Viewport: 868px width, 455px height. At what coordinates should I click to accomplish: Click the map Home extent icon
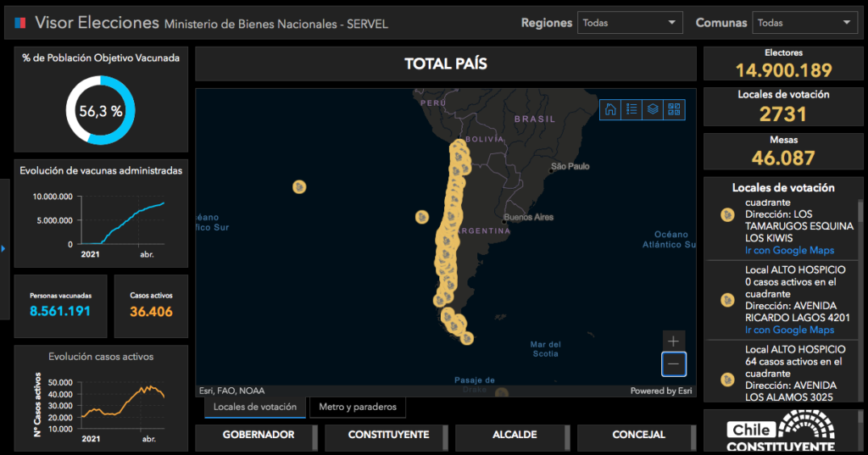(610, 109)
